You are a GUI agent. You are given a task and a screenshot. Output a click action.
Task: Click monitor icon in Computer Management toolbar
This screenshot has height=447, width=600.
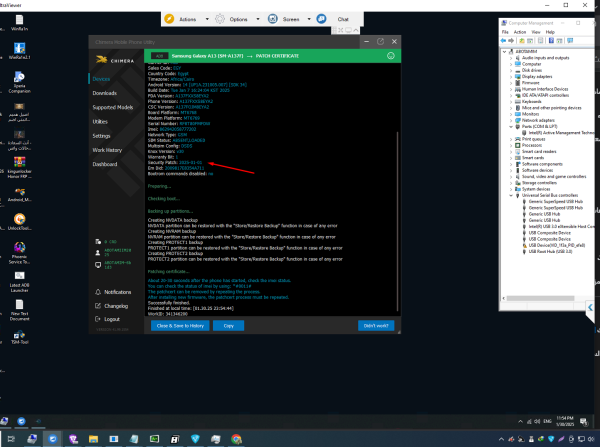coord(570,41)
